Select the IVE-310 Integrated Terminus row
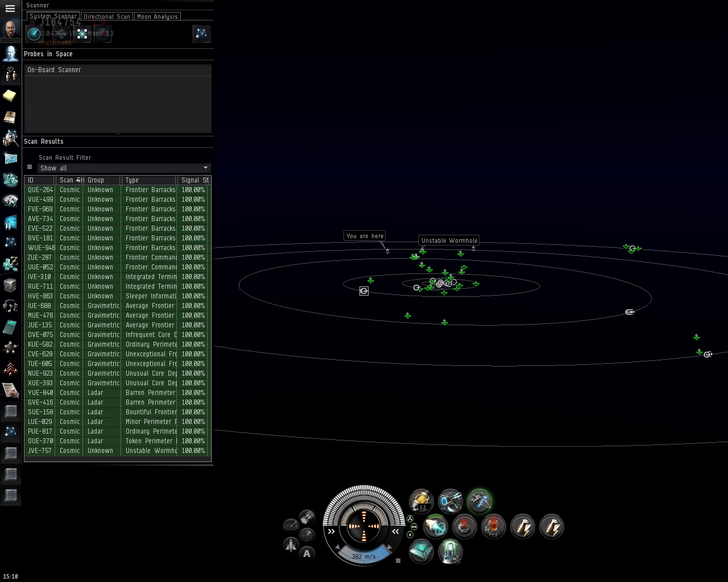Viewport: 728px width, 582px height. pyautogui.click(x=118, y=277)
